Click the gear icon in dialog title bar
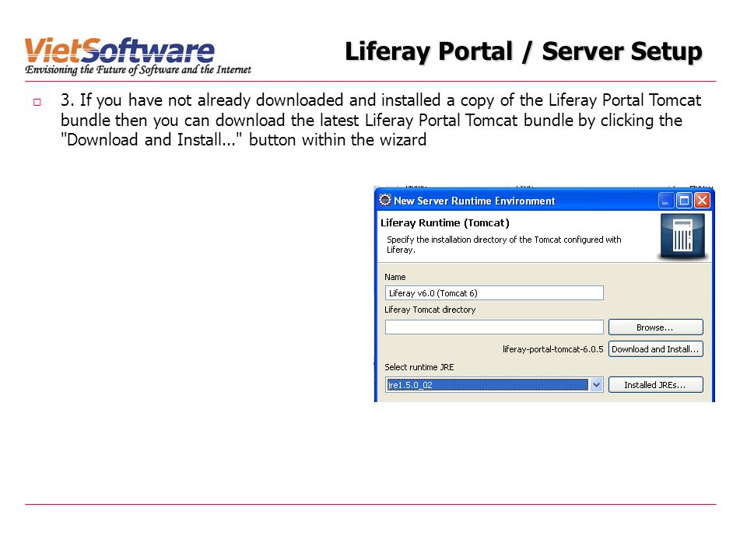Image resolution: width=747 pixels, height=560 pixels. (385, 201)
